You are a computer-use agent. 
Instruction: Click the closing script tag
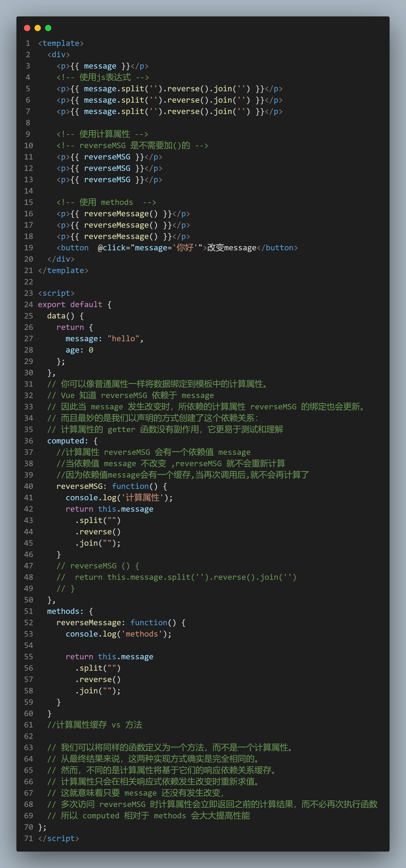pyautogui.click(x=59, y=838)
